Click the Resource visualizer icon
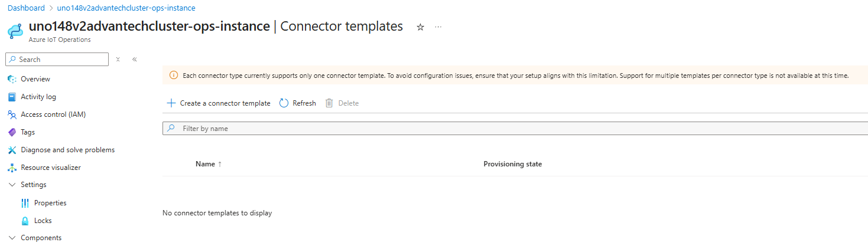The height and width of the screenshot is (249, 868). click(x=12, y=168)
